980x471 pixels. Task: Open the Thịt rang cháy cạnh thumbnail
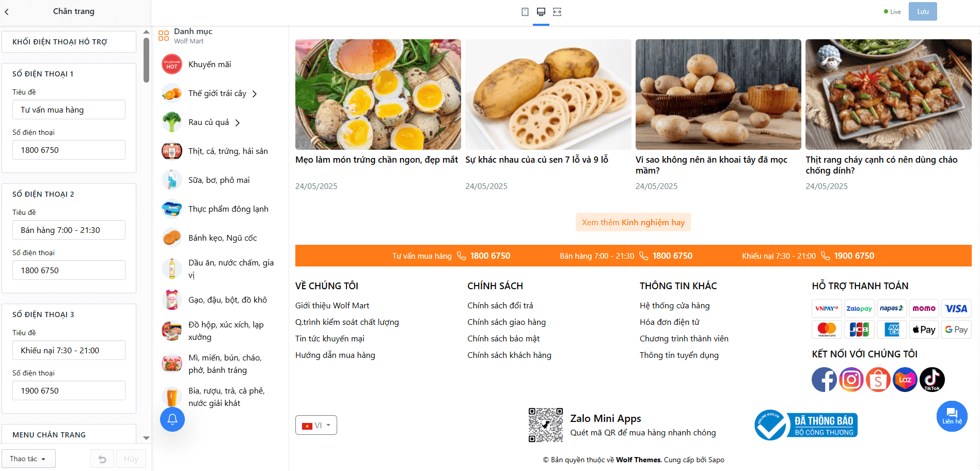click(x=889, y=95)
